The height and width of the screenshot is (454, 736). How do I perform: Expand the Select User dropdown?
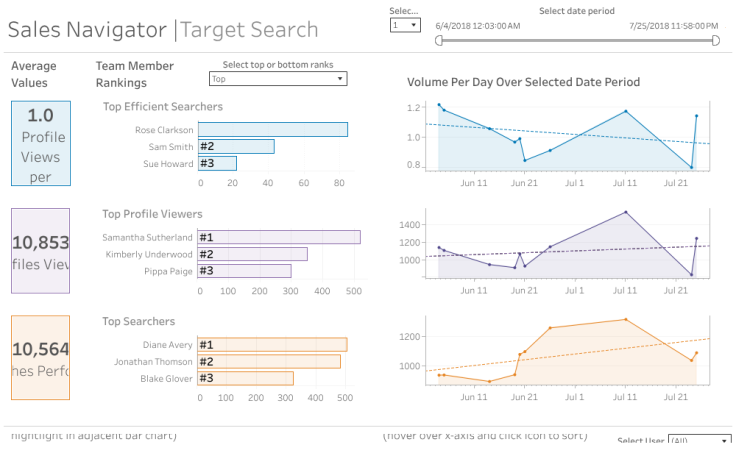click(x=699, y=441)
